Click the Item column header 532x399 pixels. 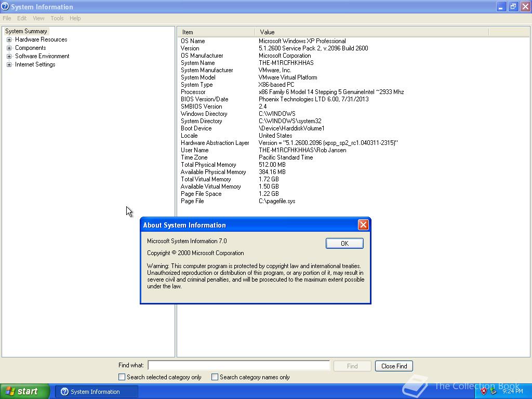pyautogui.click(x=216, y=32)
